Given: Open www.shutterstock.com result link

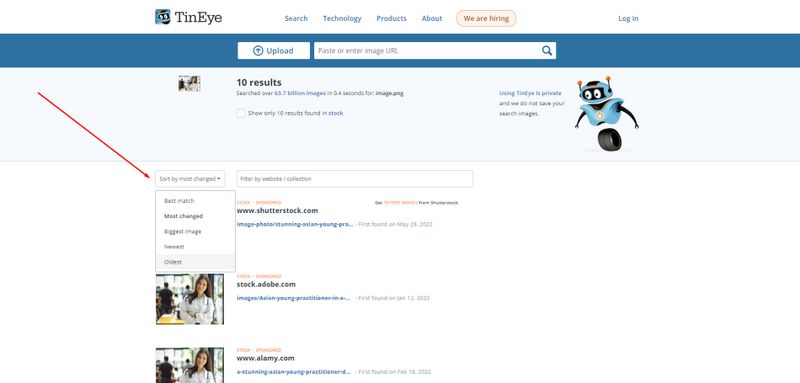Looking at the screenshot, I should [277, 211].
